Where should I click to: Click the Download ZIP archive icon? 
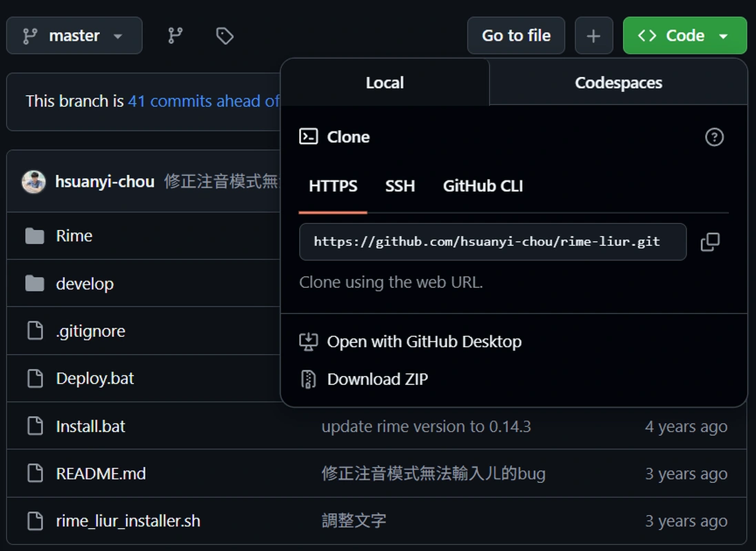tap(308, 379)
